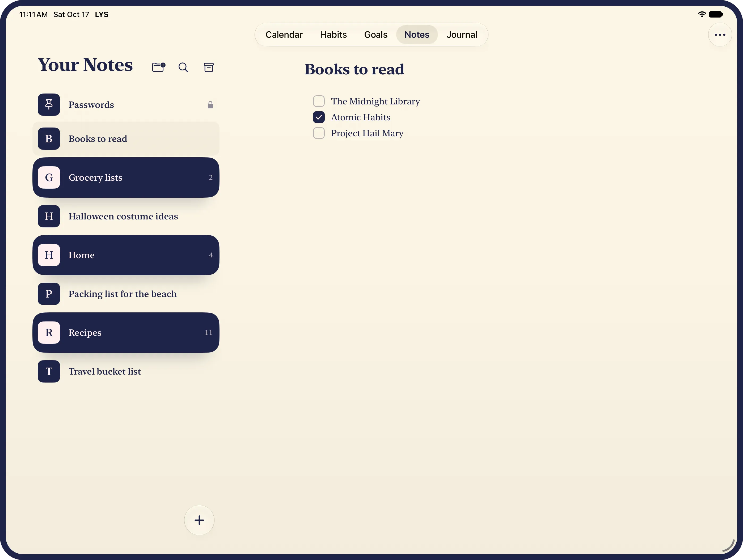This screenshot has height=560, width=743.
Task: Open the three-dot more options menu
Action: point(720,35)
